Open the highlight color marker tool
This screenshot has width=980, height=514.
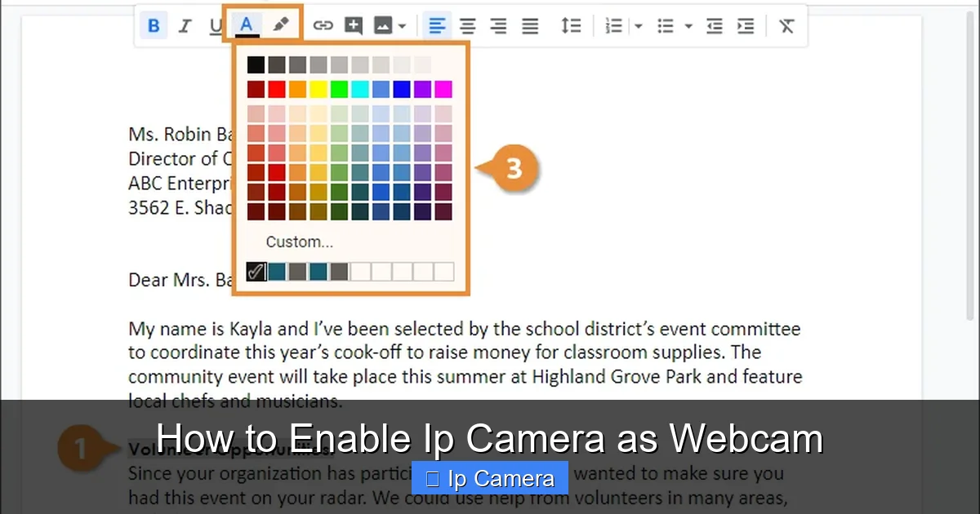(280, 25)
